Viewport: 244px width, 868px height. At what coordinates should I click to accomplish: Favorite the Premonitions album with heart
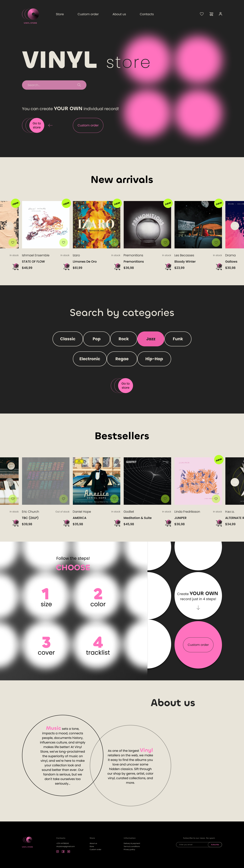click(x=165, y=242)
